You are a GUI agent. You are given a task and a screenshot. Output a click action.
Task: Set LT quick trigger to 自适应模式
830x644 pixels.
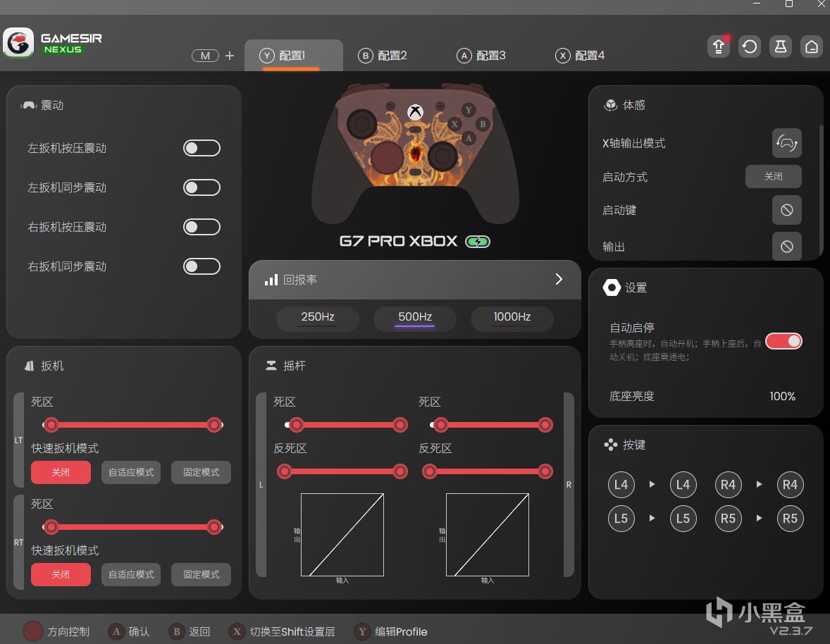(131, 472)
